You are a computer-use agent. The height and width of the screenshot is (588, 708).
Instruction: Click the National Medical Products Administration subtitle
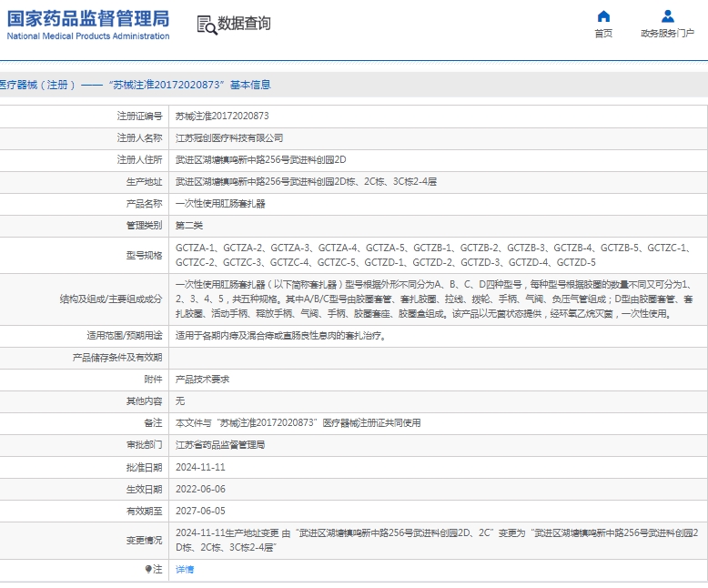tap(88, 36)
